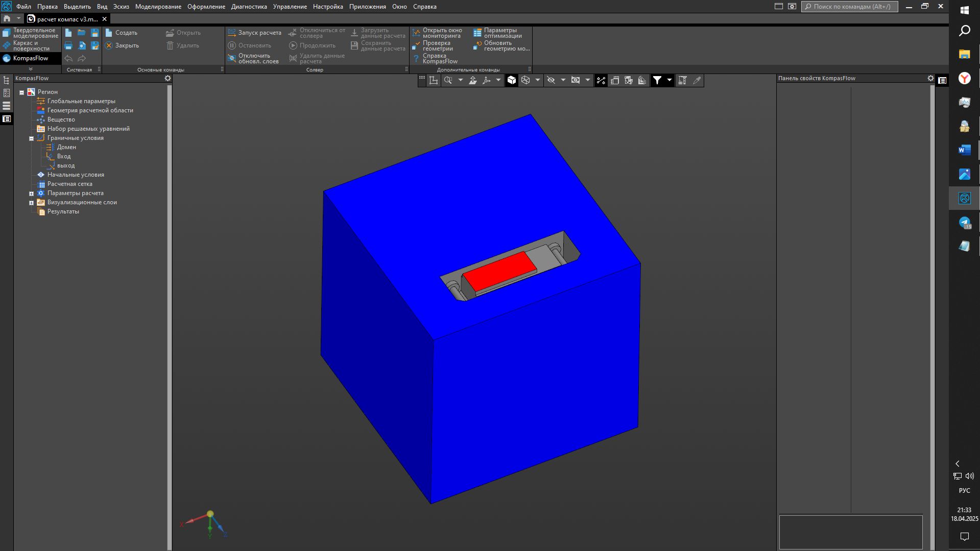Expand the Визуализационные слои tree node
The width and height of the screenshot is (980, 551).
(31, 203)
